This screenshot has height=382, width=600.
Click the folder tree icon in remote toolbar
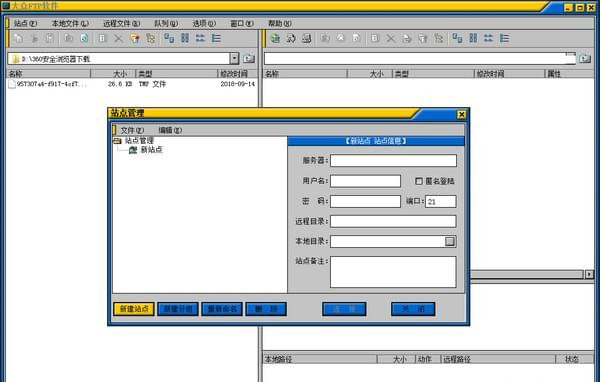(439, 38)
